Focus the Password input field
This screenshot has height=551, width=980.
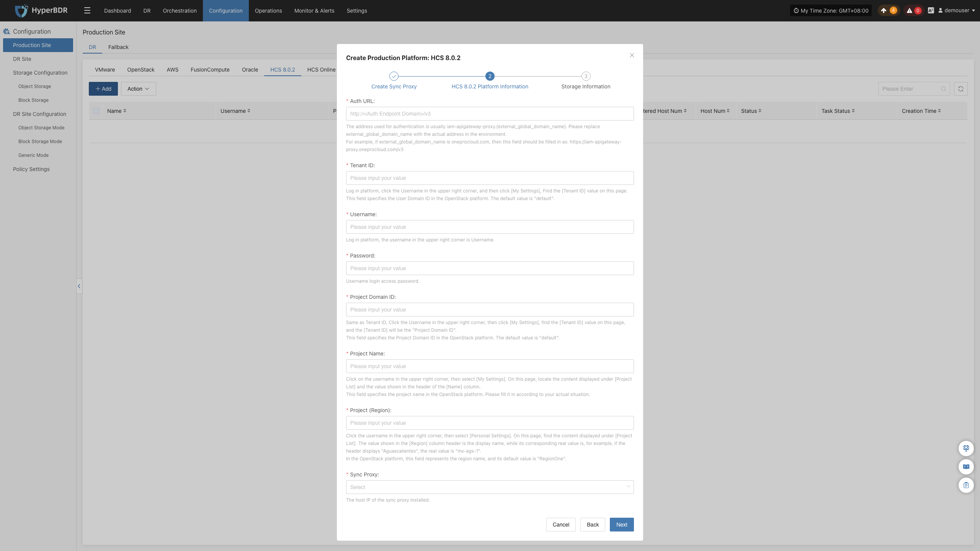[x=490, y=268]
